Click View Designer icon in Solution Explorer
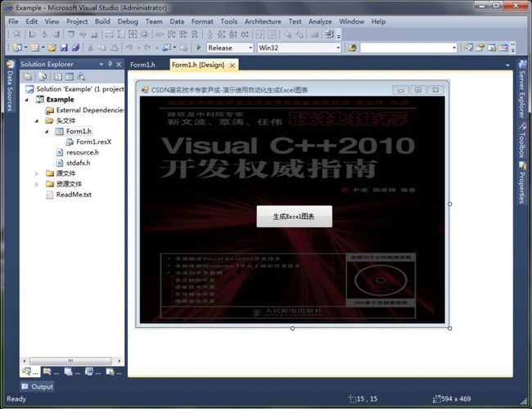532x409 pixels. [70, 77]
